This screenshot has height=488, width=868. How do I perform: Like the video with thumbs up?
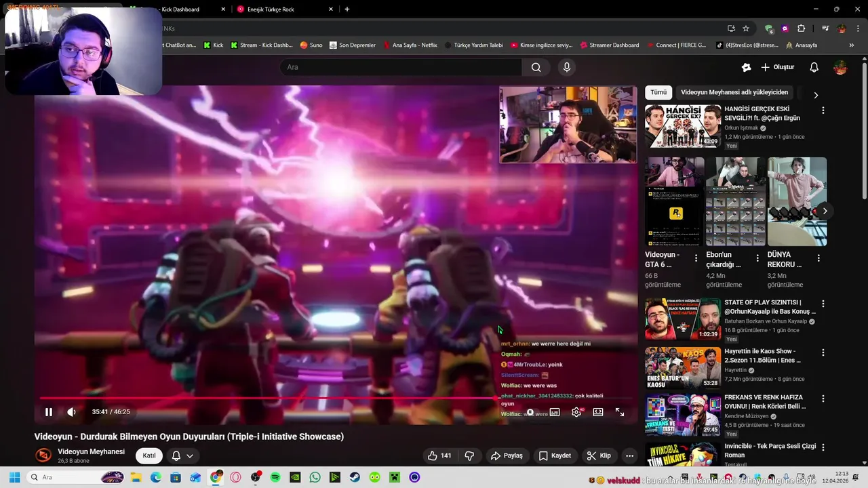[439, 455]
